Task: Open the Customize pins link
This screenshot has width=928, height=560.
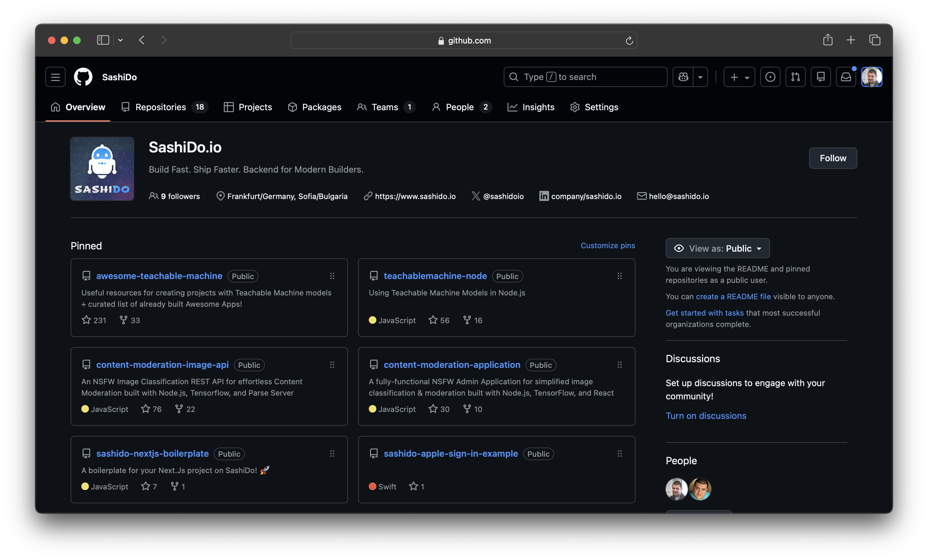Action: click(607, 245)
